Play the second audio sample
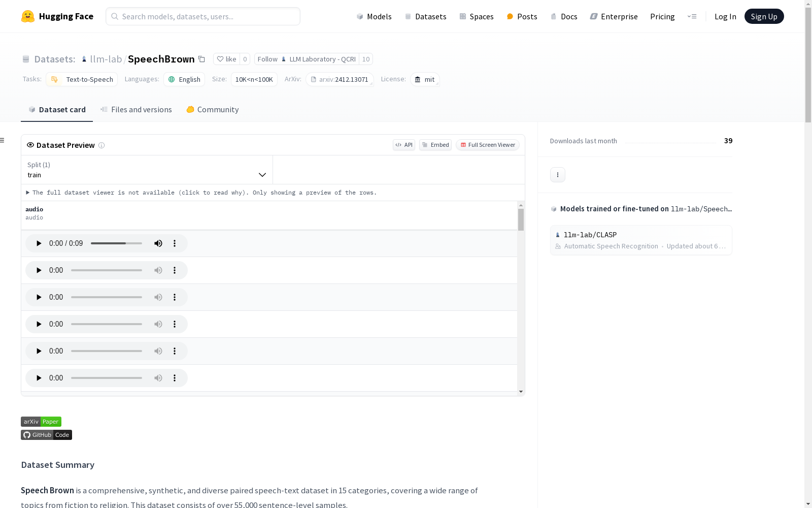 pos(39,270)
